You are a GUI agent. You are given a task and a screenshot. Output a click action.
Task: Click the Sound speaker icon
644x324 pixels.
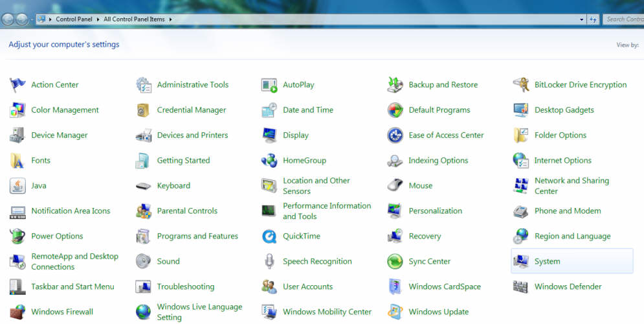143,261
